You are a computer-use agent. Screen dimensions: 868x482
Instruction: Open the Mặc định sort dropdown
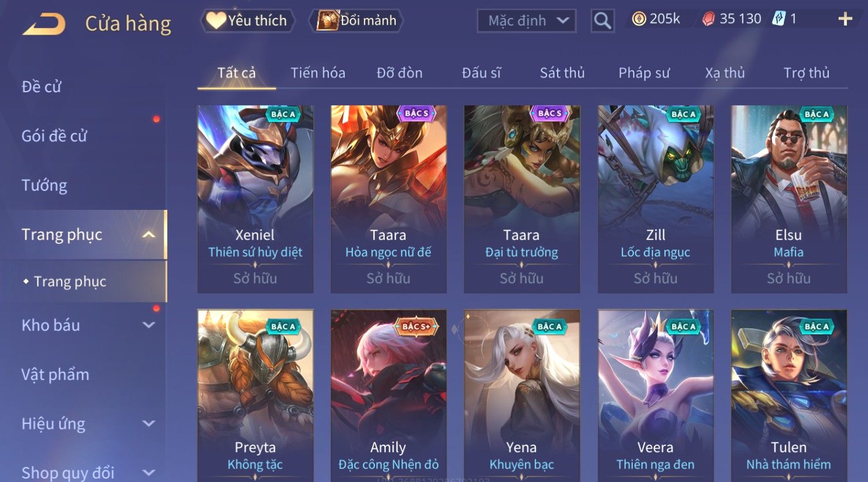point(526,21)
